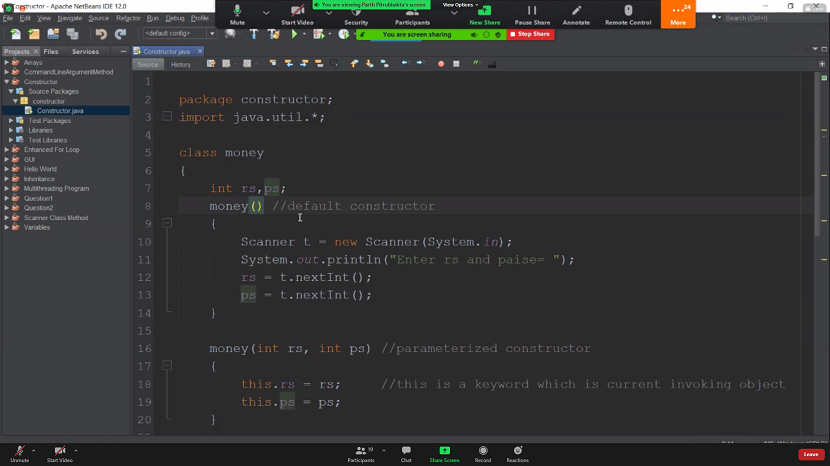
Task: Collapse the Source Packages node
Action: pos(11,92)
